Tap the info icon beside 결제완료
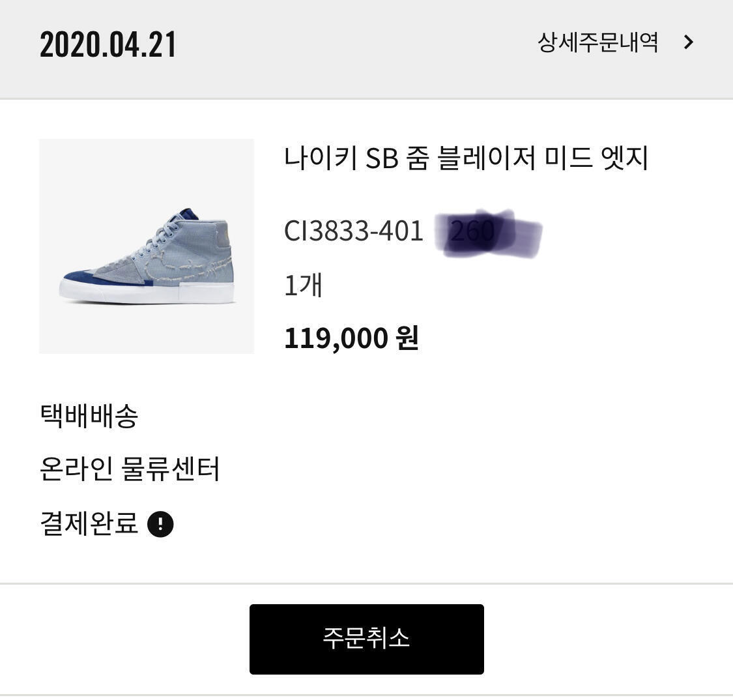Viewport: 733px width, 700px height. (160, 524)
